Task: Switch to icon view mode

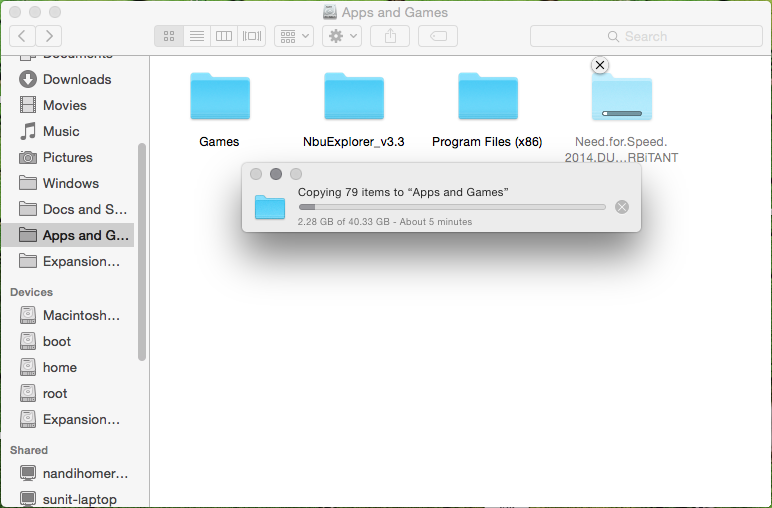Action: [x=168, y=36]
